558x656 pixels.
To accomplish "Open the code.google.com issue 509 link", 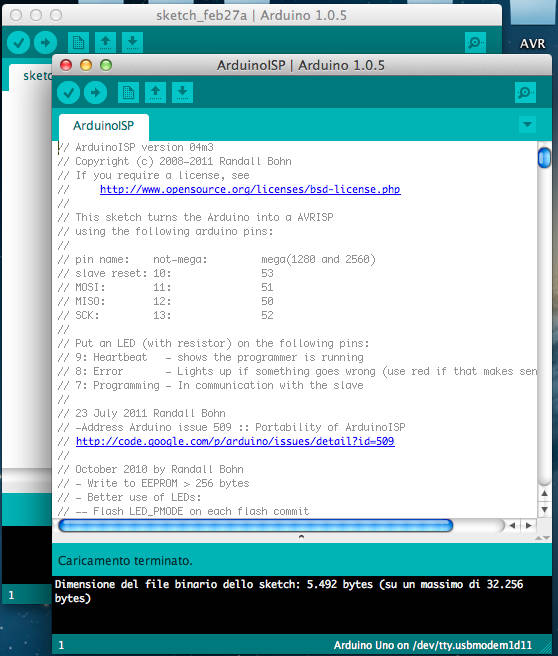I will (235, 441).
